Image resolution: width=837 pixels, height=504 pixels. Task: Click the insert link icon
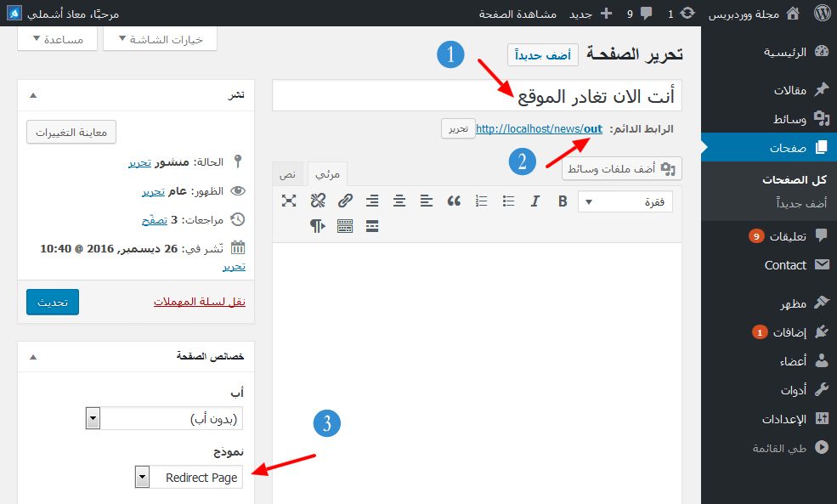(x=345, y=201)
